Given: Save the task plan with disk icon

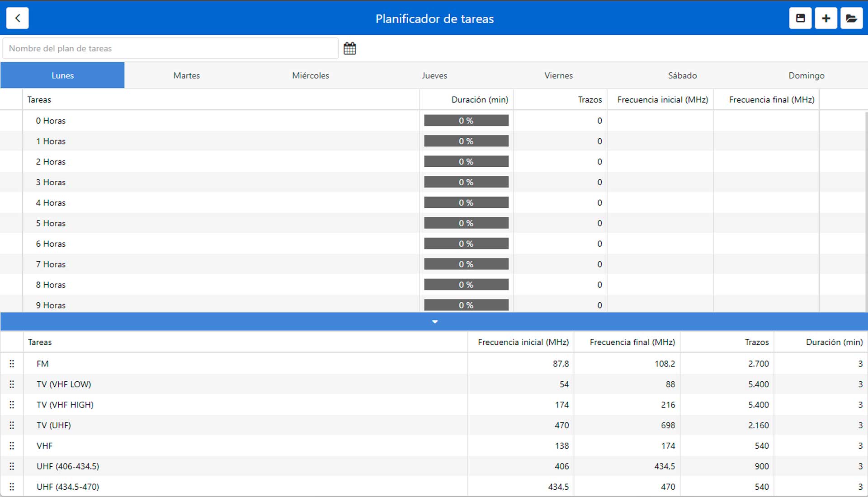Looking at the screenshot, I should pyautogui.click(x=800, y=18).
